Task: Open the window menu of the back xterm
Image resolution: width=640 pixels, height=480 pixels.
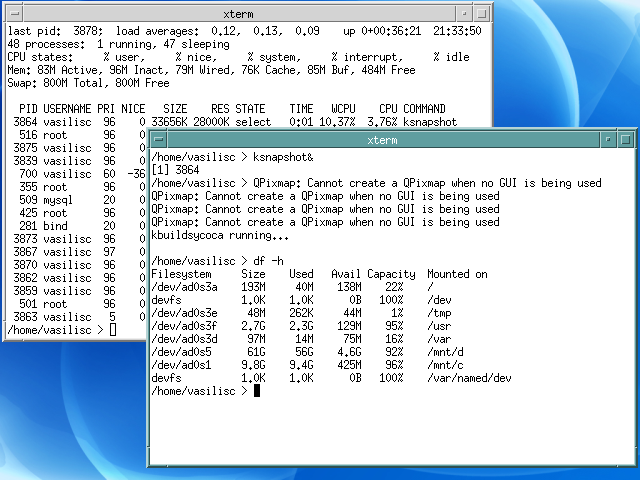Action: [x=14, y=13]
